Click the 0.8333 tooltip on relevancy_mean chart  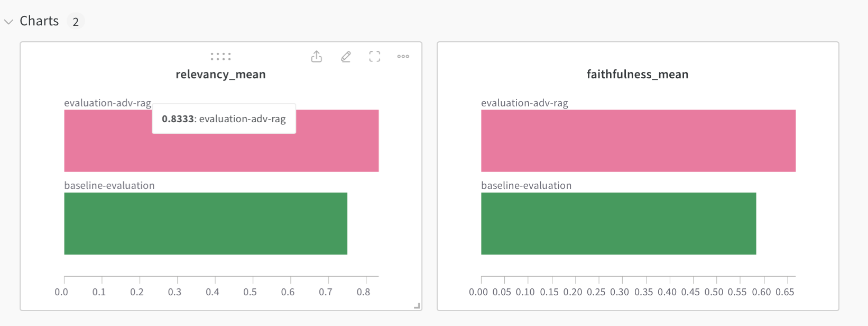[x=224, y=119]
